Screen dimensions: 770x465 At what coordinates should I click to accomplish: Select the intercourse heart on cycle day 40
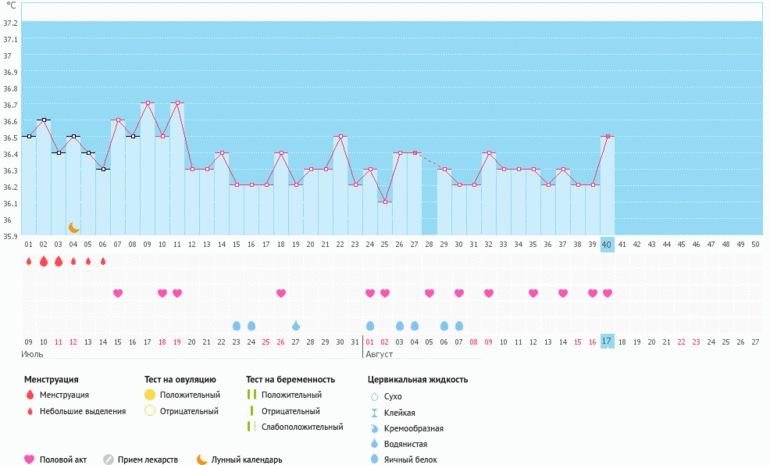[x=607, y=293]
